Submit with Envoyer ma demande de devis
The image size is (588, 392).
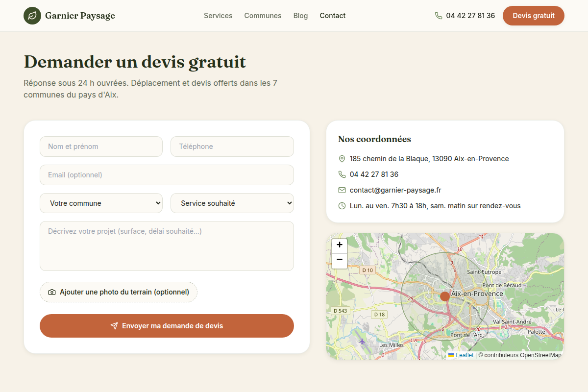167,326
